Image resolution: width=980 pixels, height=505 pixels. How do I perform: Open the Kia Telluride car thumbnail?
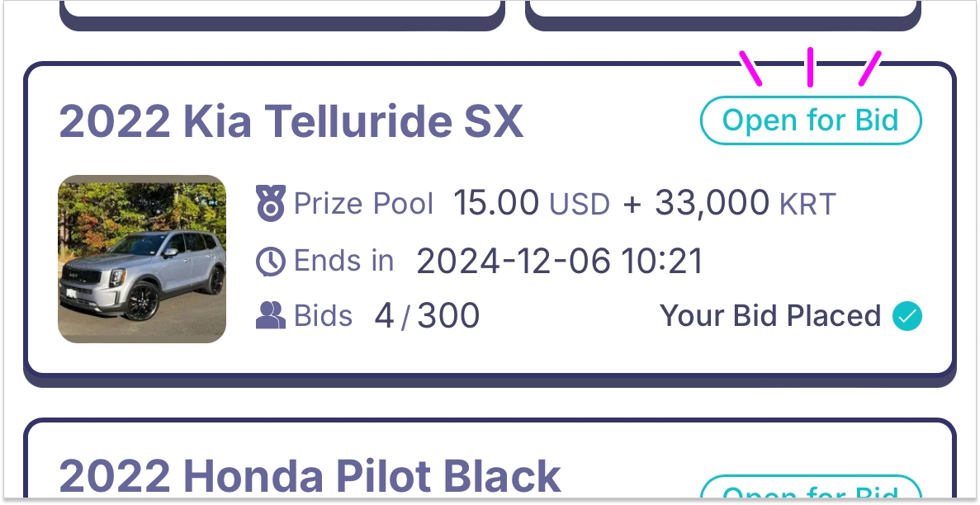pyautogui.click(x=142, y=259)
